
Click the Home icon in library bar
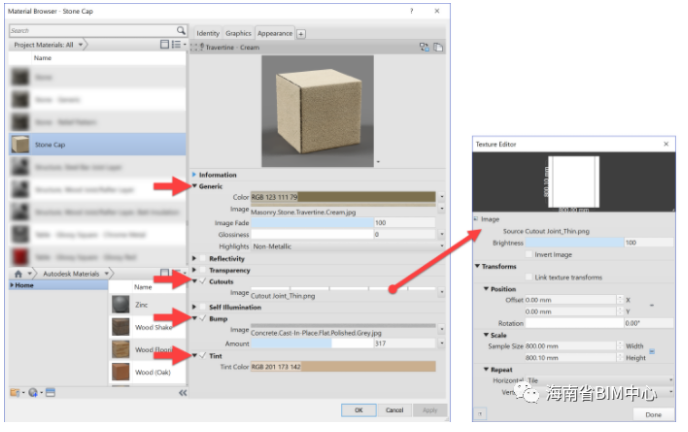pos(18,274)
